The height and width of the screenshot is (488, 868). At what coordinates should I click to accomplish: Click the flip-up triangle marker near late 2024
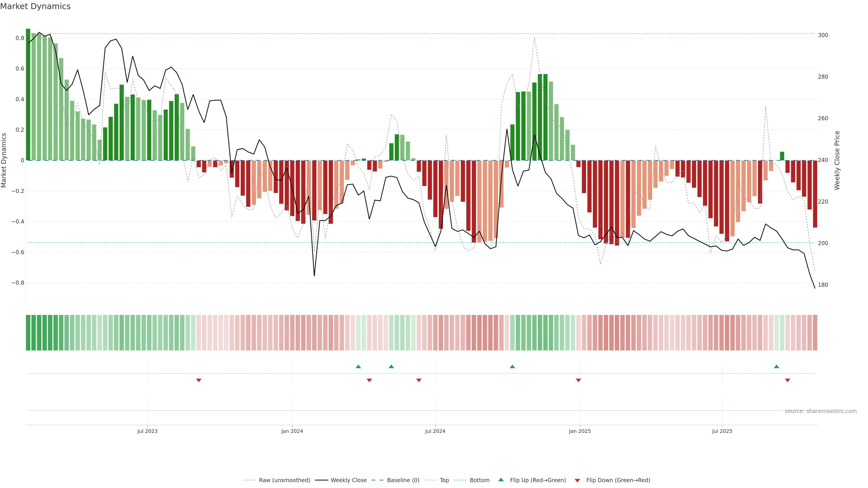512,366
